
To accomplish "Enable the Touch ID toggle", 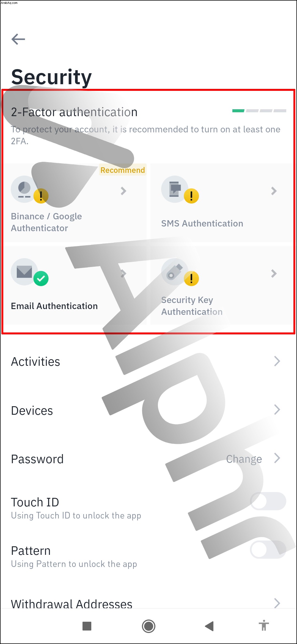I will coord(268,501).
